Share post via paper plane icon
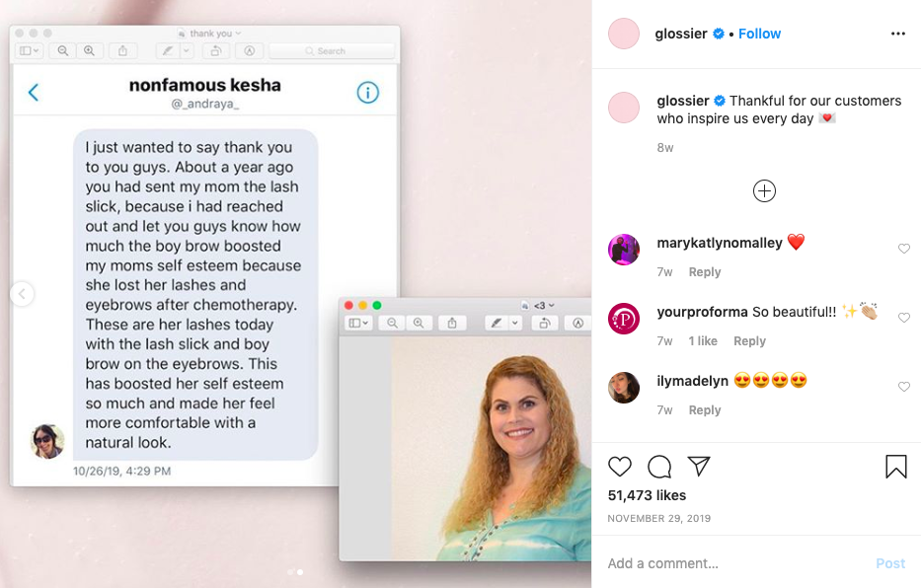The height and width of the screenshot is (588, 921). pos(699,466)
